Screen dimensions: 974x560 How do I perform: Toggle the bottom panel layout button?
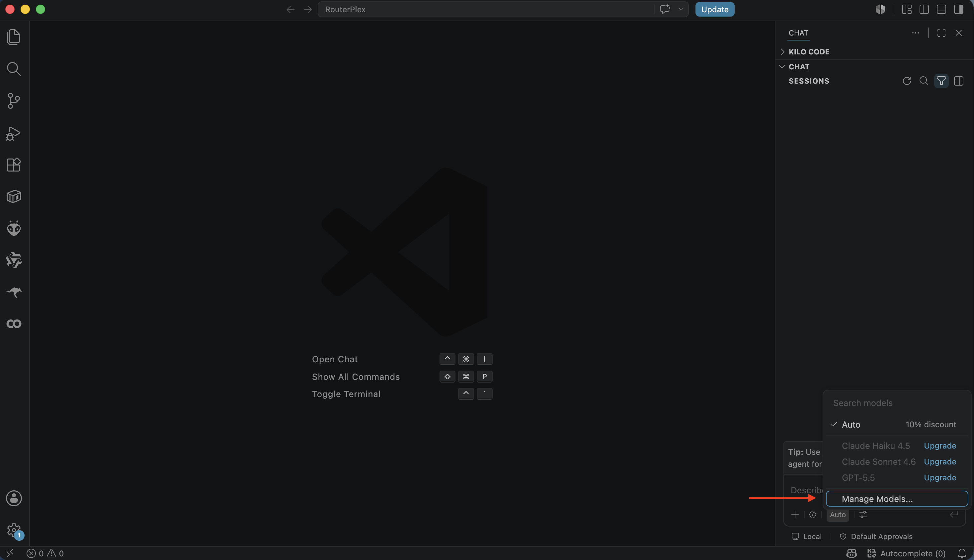point(941,9)
